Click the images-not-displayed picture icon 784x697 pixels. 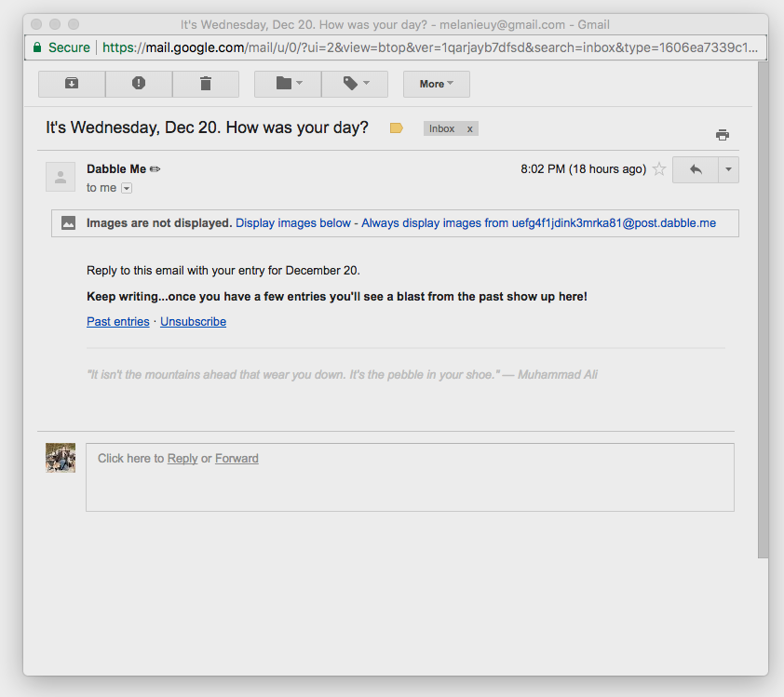click(x=68, y=223)
